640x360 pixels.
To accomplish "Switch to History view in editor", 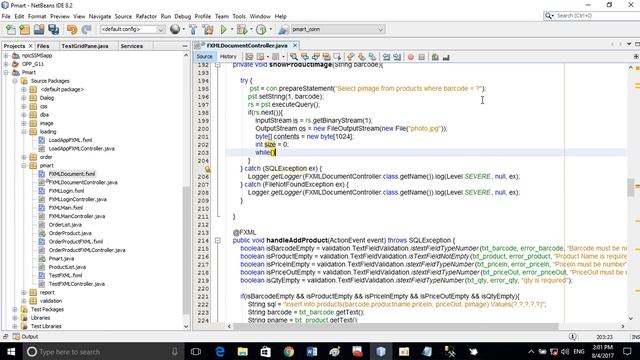I will point(228,57).
